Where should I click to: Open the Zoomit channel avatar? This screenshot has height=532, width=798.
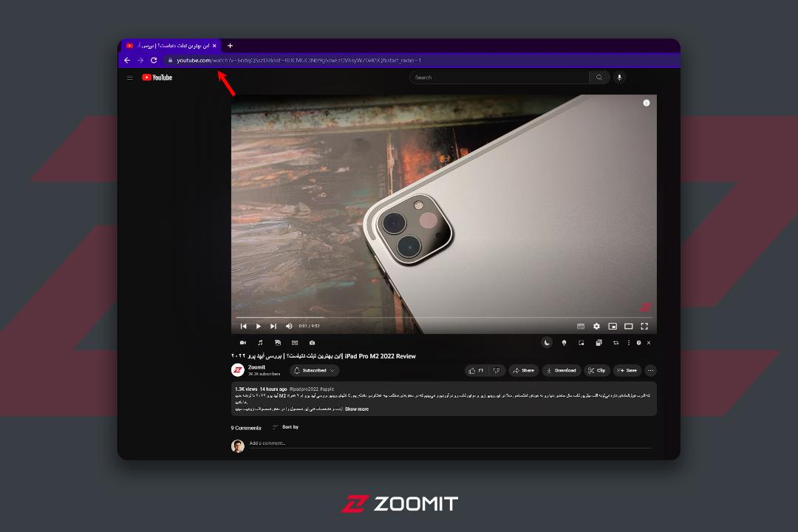(x=238, y=370)
